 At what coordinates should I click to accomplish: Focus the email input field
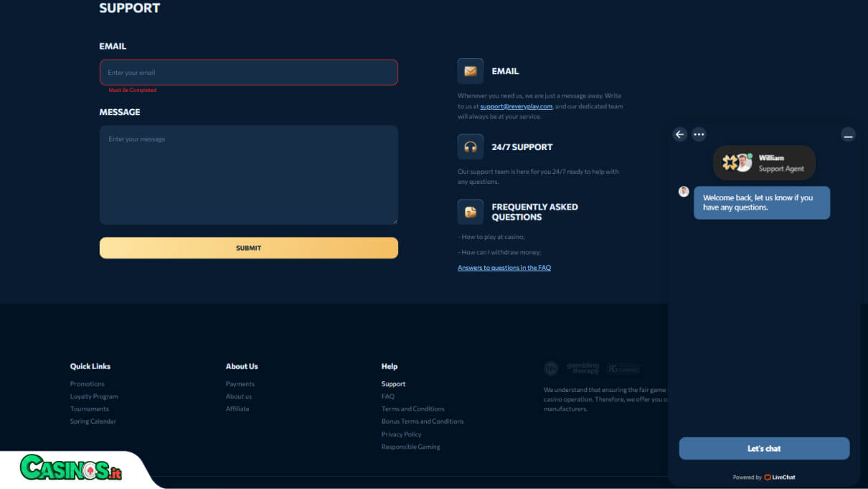pos(249,73)
